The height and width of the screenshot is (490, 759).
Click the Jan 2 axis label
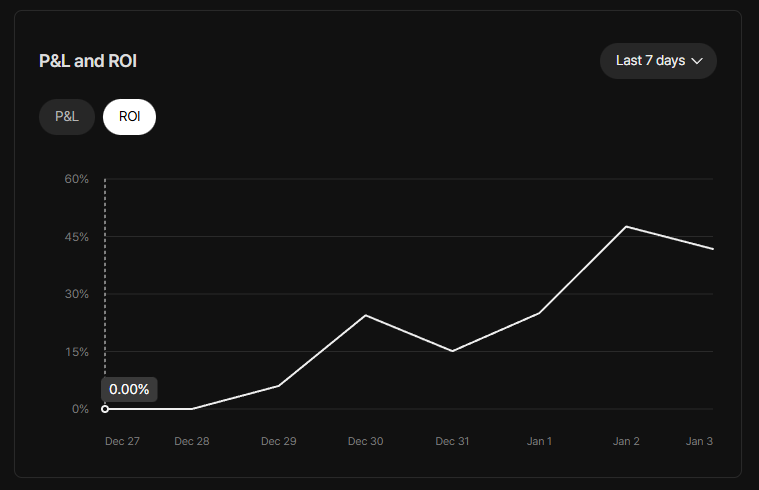[x=626, y=441]
